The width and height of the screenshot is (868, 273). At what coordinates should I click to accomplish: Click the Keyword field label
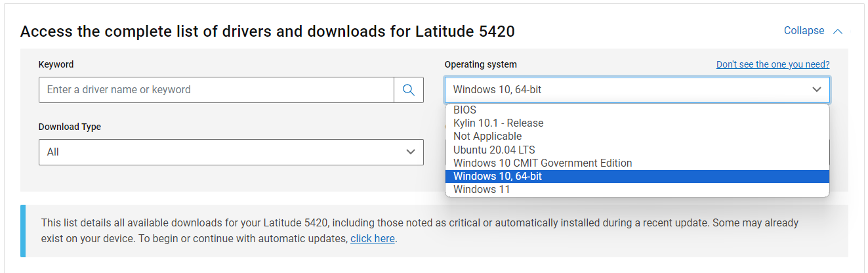[x=56, y=64]
